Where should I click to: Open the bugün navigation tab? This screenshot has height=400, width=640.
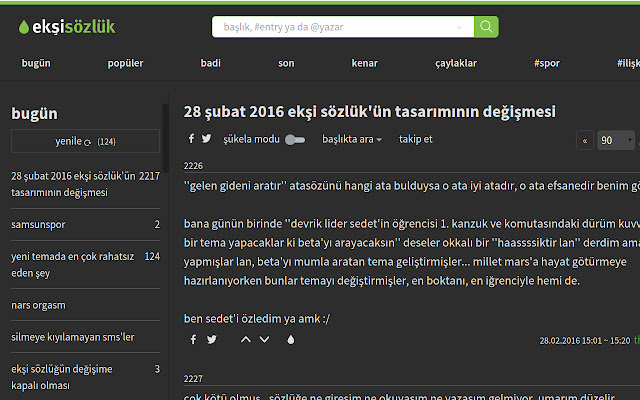pyautogui.click(x=36, y=63)
